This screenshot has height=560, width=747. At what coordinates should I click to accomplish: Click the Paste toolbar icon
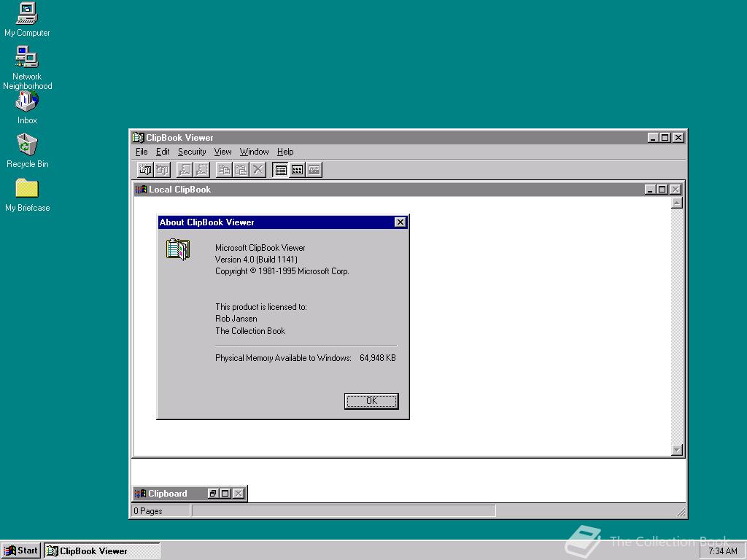pyautogui.click(x=241, y=169)
